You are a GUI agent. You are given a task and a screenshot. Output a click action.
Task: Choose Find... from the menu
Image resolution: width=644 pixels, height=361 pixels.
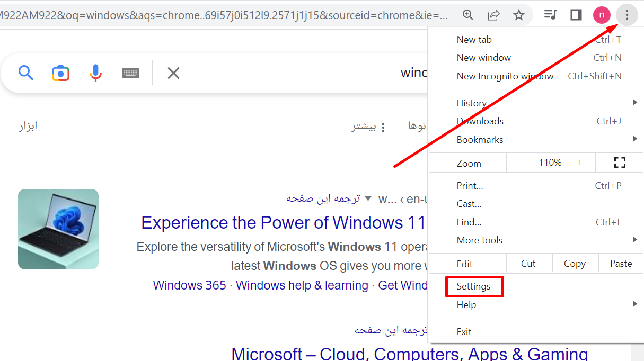pos(535,222)
